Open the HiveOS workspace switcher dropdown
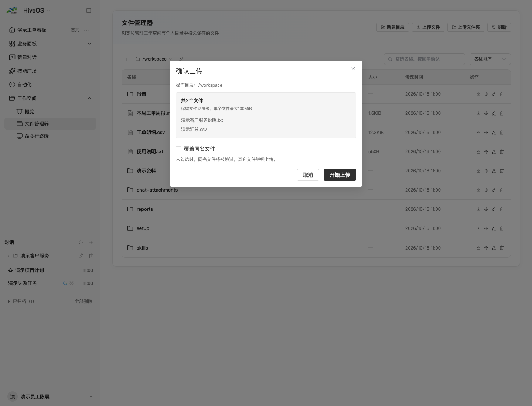532x406 pixels. click(37, 11)
